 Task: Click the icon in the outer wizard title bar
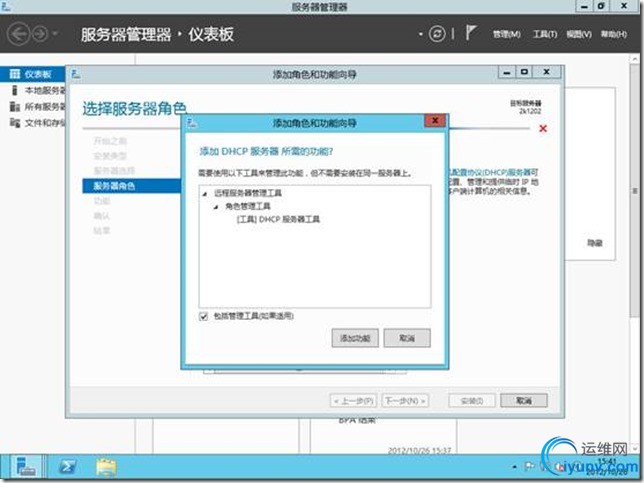76,74
